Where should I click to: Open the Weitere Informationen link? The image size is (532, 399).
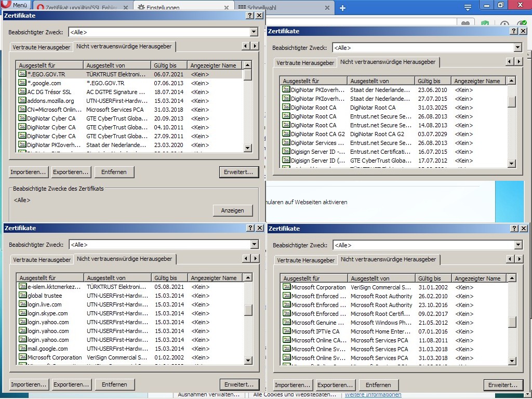coord(373,395)
